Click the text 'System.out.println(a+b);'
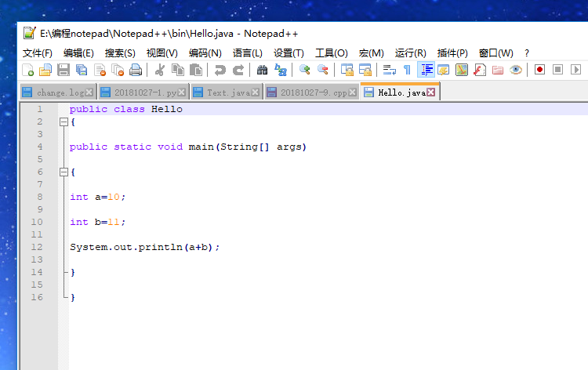The image size is (588, 370). point(145,248)
